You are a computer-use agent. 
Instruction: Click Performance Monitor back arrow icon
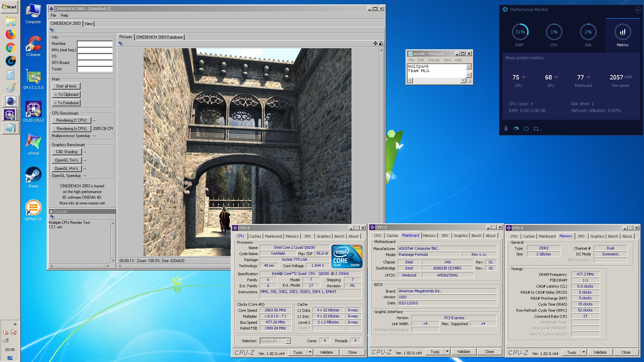[x=637, y=10]
